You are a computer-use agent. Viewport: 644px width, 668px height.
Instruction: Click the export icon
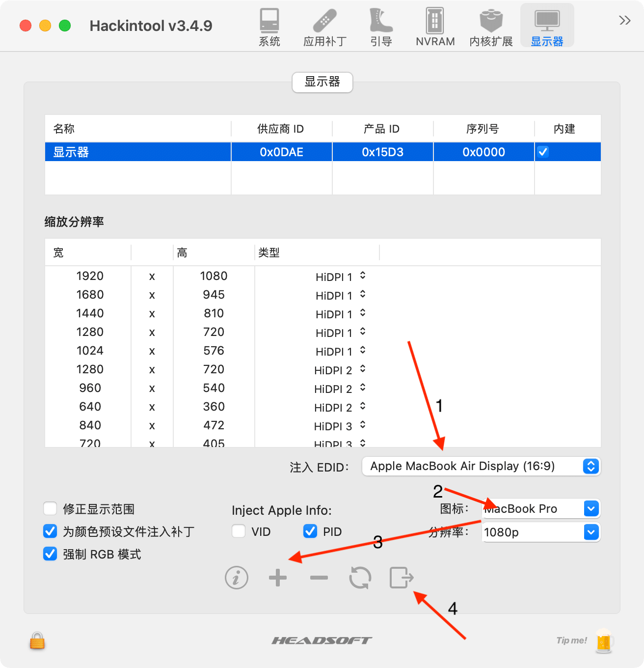tap(402, 578)
